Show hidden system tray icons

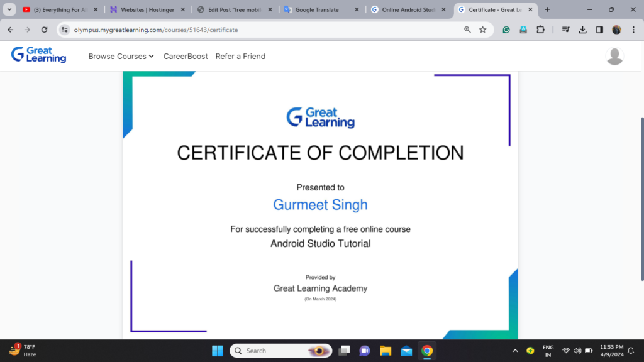click(x=515, y=351)
